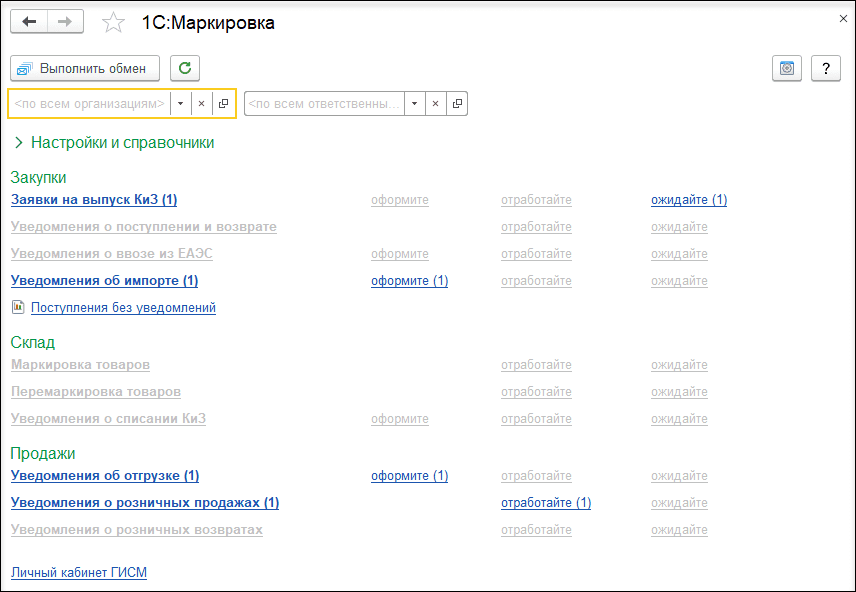The image size is (856, 592).
Task: Add page to favorites with star icon
Action: tap(114, 23)
